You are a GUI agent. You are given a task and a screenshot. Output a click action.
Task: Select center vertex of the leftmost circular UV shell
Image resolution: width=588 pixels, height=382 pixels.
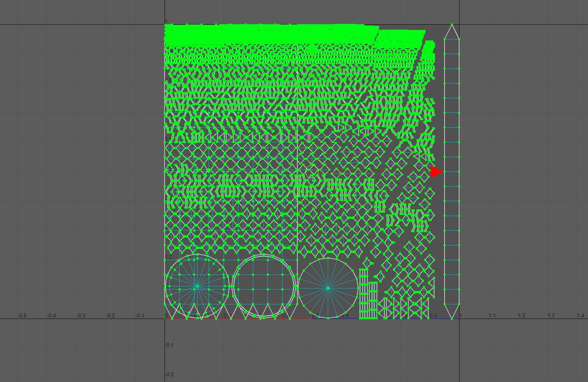click(x=197, y=286)
